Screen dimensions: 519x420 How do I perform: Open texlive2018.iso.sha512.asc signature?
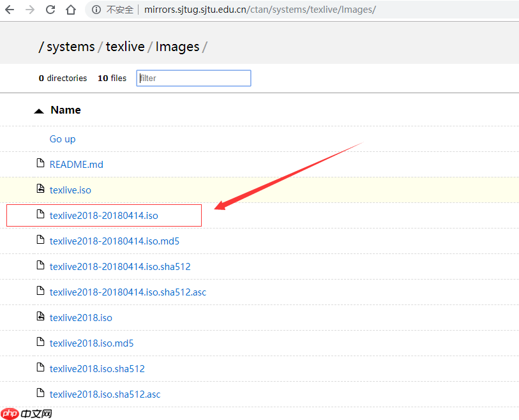(105, 394)
